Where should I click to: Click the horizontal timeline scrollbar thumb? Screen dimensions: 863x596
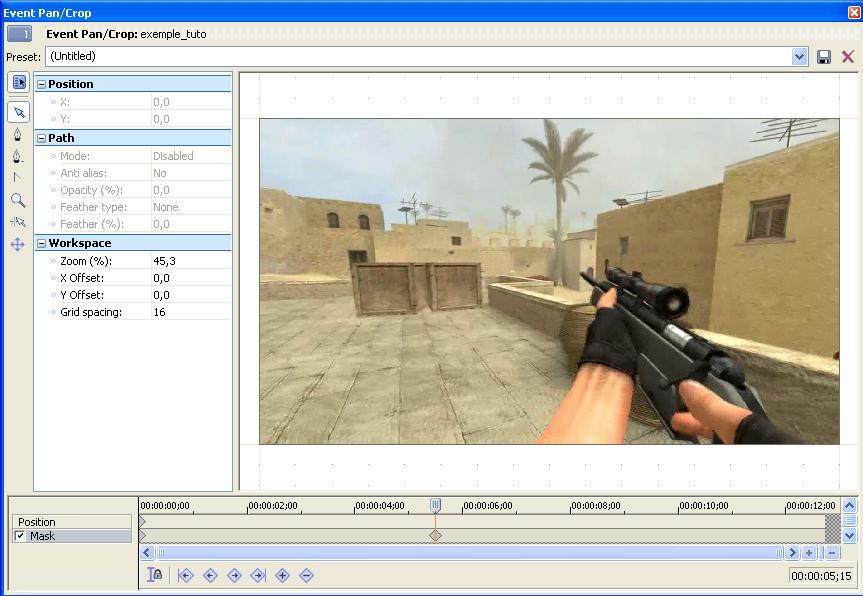[469, 553]
